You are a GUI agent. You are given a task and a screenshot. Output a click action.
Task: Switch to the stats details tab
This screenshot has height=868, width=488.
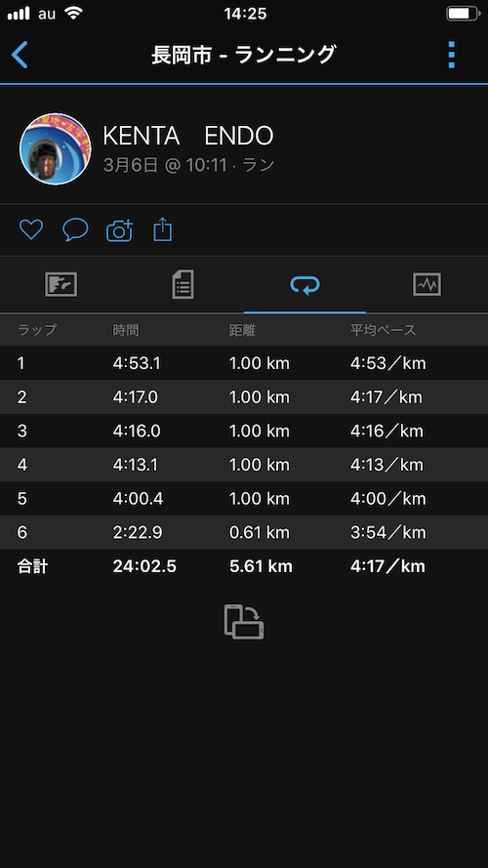point(183,284)
